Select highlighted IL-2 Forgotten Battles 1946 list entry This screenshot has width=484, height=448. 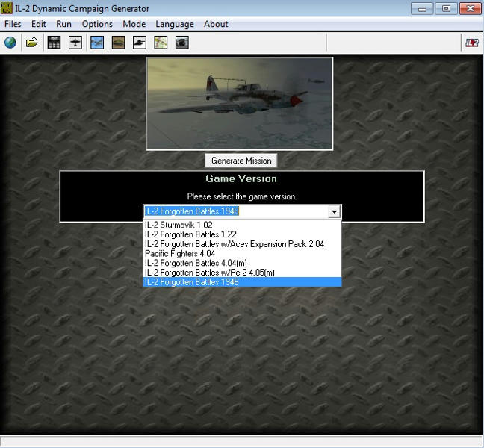click(x=242, y=282)
